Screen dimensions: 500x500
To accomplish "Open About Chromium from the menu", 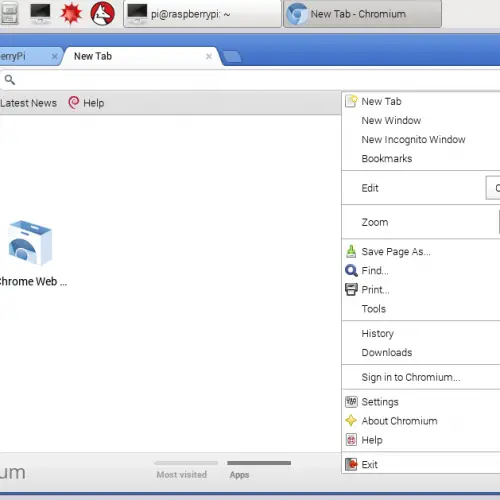I will (421, 421).
